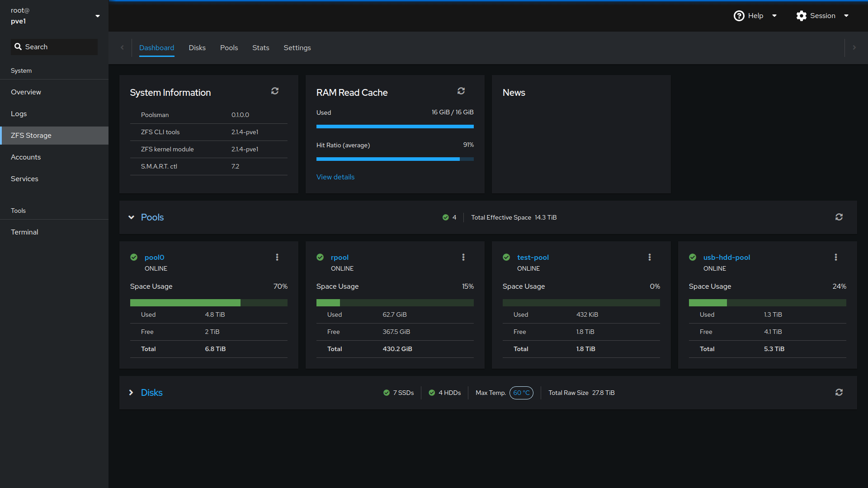Open the usb-hdd-pool actions menu

(836, 257)
